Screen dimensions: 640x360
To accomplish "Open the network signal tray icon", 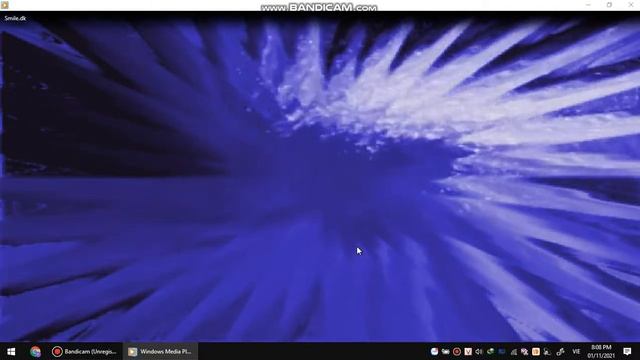I will coord(513,351).
